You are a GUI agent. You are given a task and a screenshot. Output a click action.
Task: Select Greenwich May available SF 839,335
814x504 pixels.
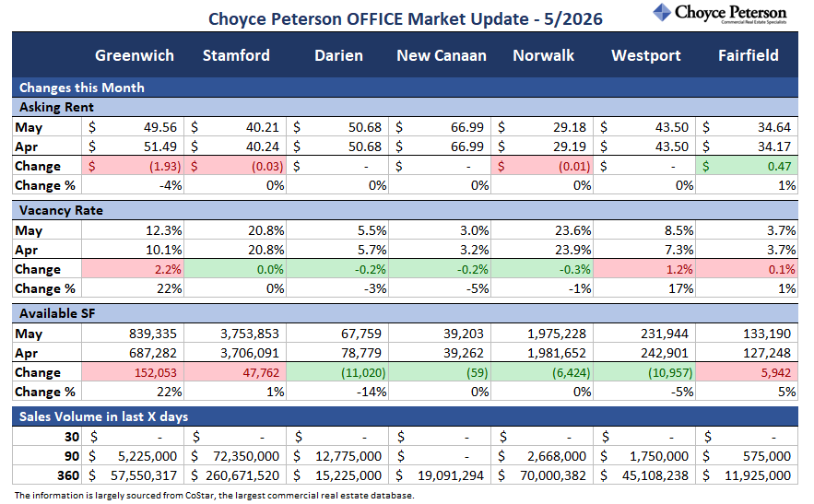pyautogui.click(x=153, y=334)
